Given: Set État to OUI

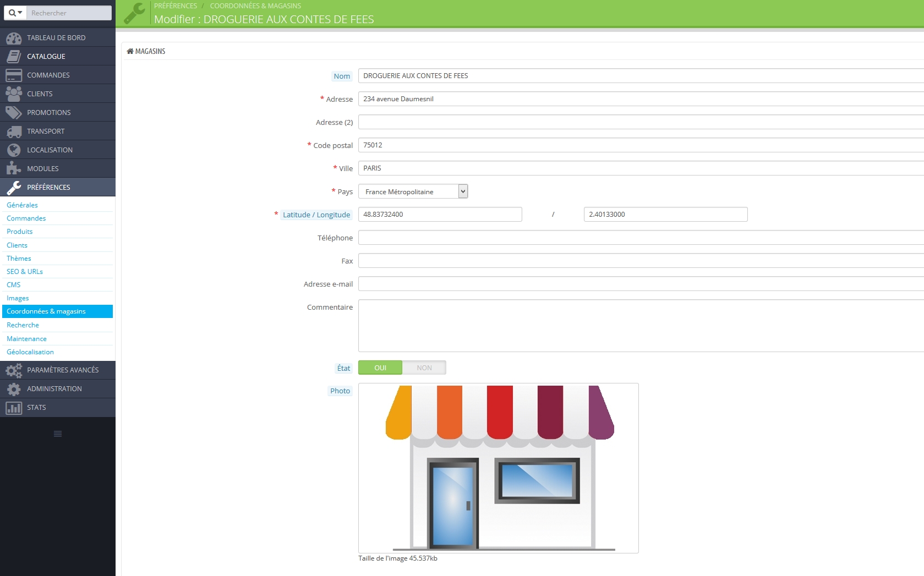Looking at the screenshot, I should [380, 367].
